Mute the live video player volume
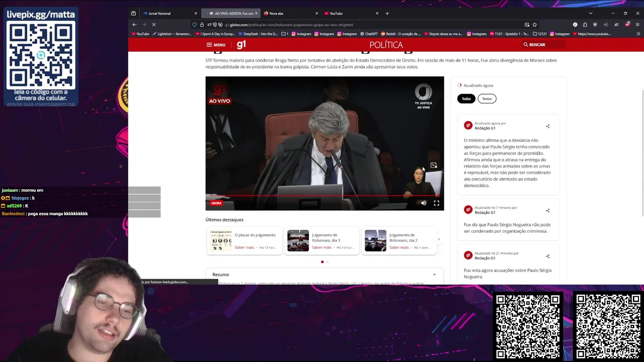Image resolution: width=644 pixels, height=362 pixels. pyautogui.click(x=424, y=203)
